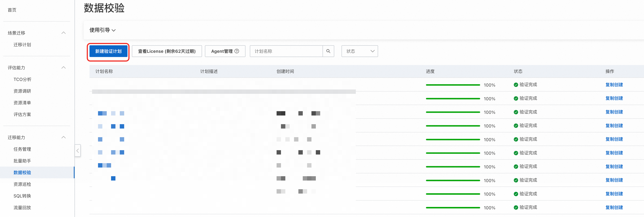Expand the 使用引导 guide section
The height and width of the screenshot is (217, 644).
[102, 30]
